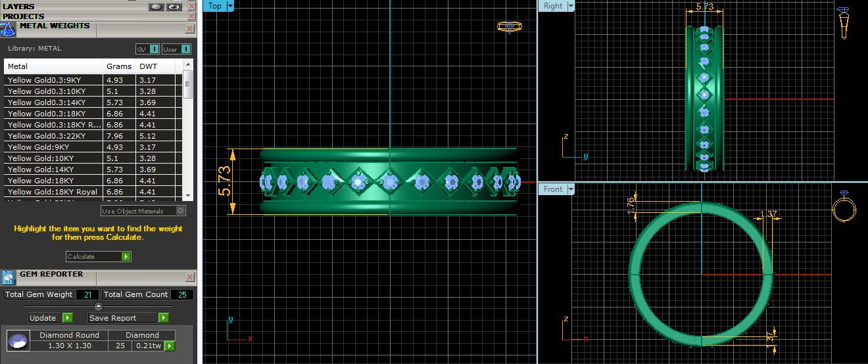The height and width of the screenshot is (364, 868).
Task: Click the Metal Weights scale icon
Action: (x=8, y=29)
